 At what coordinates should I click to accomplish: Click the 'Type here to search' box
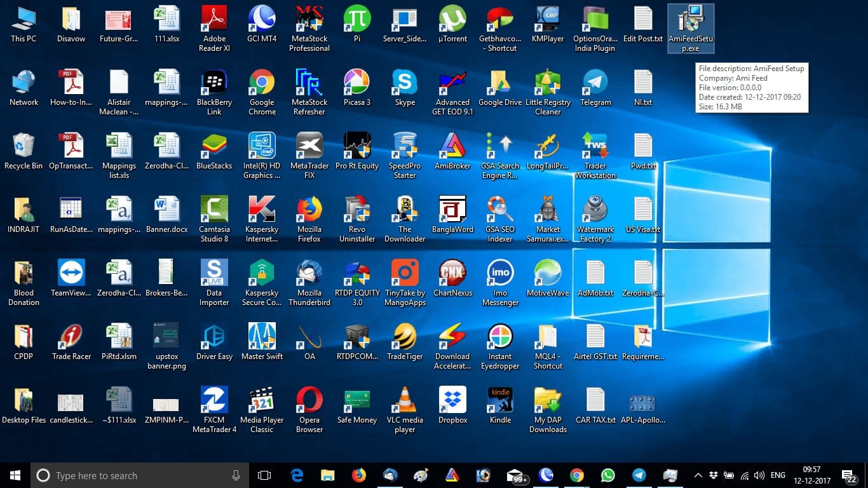(x=140, y=475)
